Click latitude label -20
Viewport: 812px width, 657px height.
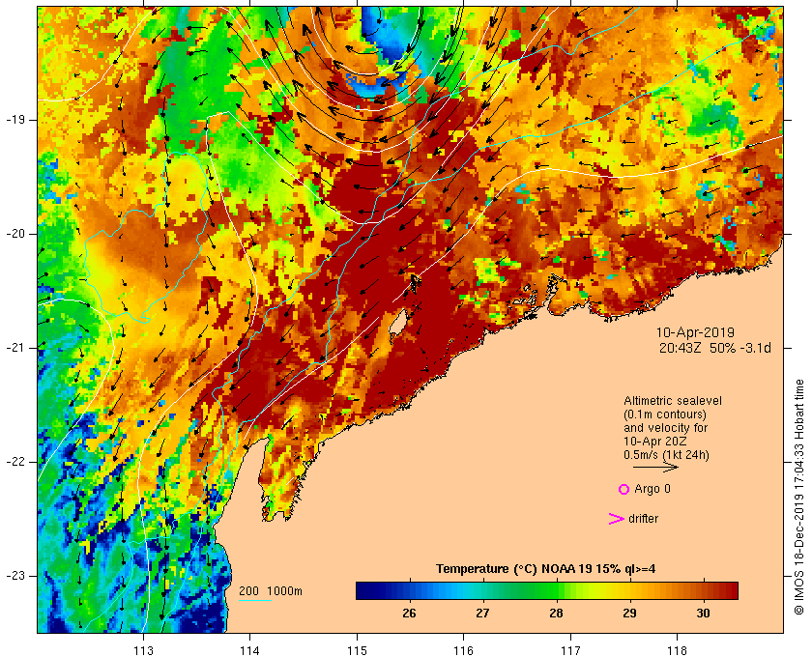[15, 234]
